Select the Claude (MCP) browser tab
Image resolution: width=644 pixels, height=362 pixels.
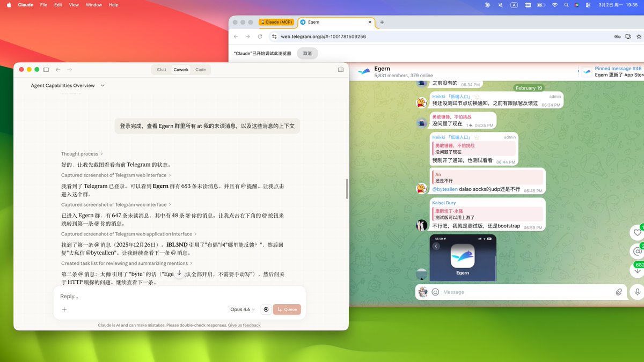[276, 22]
